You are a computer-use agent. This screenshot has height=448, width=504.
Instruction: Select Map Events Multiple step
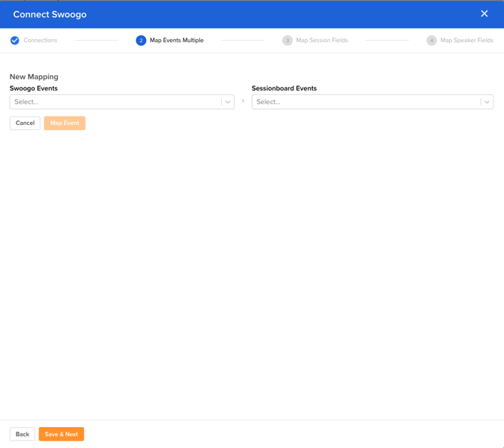point(177,40)
